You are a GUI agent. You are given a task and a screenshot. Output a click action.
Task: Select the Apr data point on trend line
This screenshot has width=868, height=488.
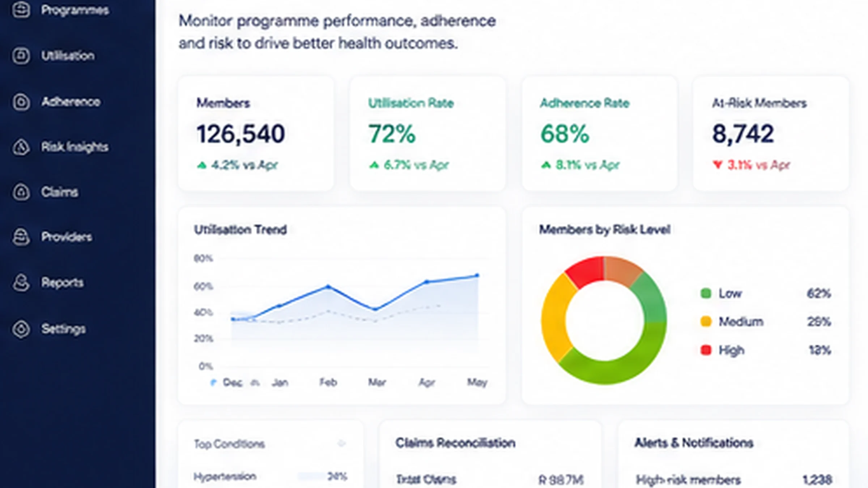(x=427, y=282)
